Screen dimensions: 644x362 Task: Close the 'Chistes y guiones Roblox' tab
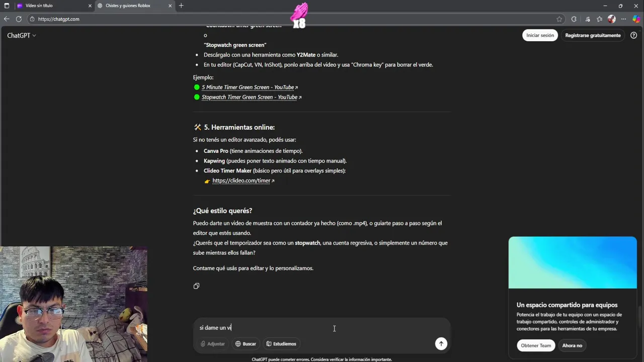point(170,6)
